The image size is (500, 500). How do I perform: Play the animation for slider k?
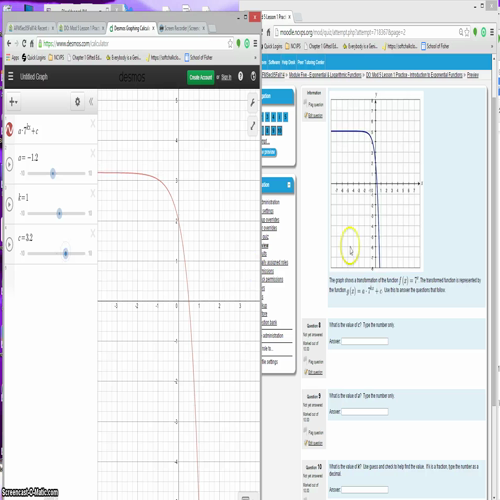pos(9,204)
